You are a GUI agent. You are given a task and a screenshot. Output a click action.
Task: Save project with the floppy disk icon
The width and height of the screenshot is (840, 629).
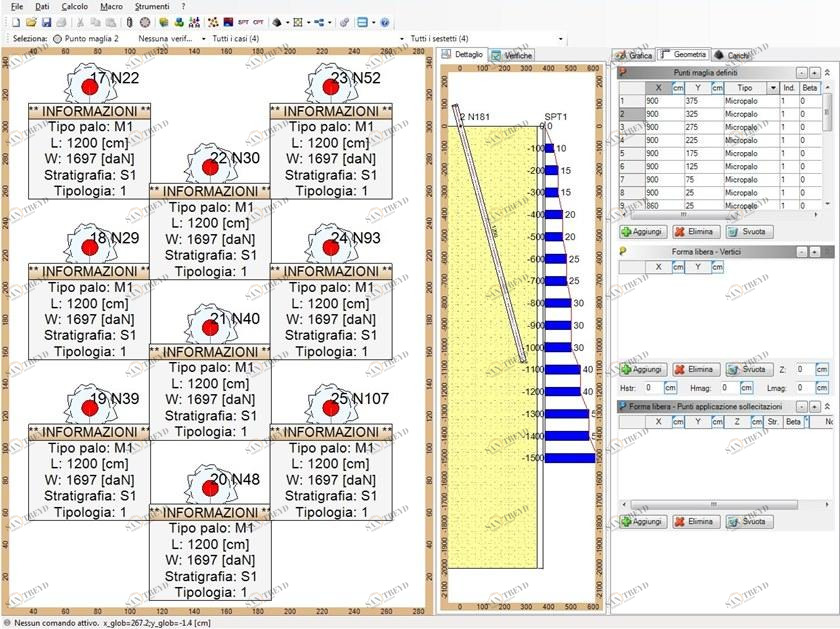click(x=46, y=22)
